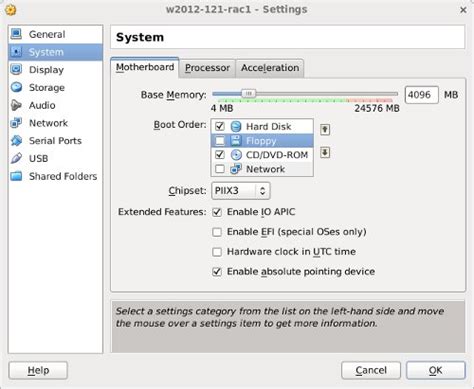Viewport: 474px width, 389px height.
Task: Click the Base Memory 4096 input field
Action: tap(421, 95)
